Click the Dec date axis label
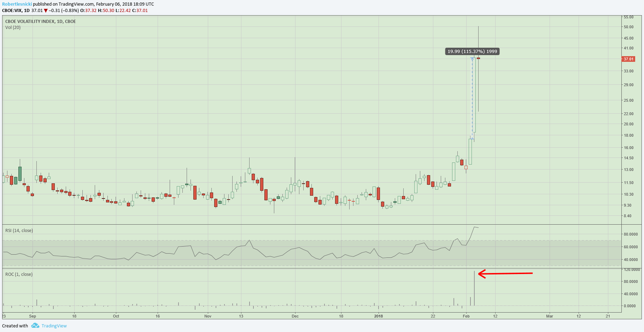 [x=295, y=316]
